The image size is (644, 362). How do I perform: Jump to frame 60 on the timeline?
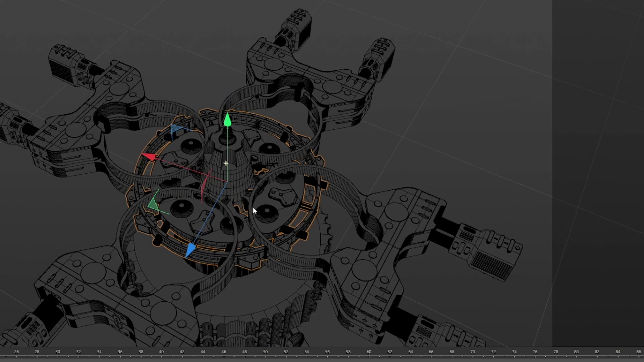(369, 352)
